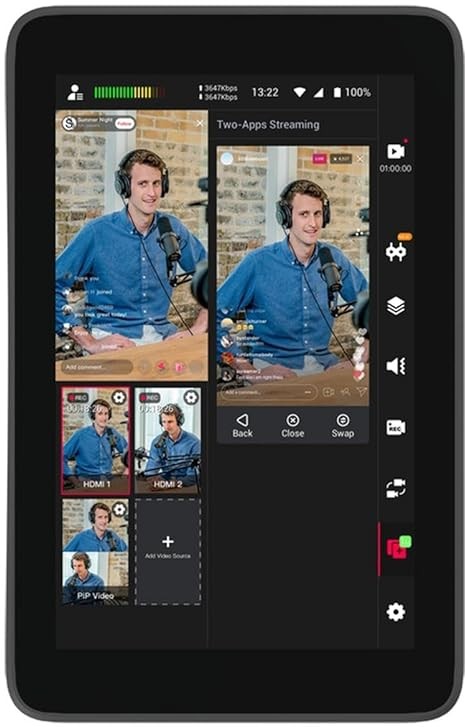Tap the red share icon in left app
The height and width of the screenshot is (727, 466).
161,367
